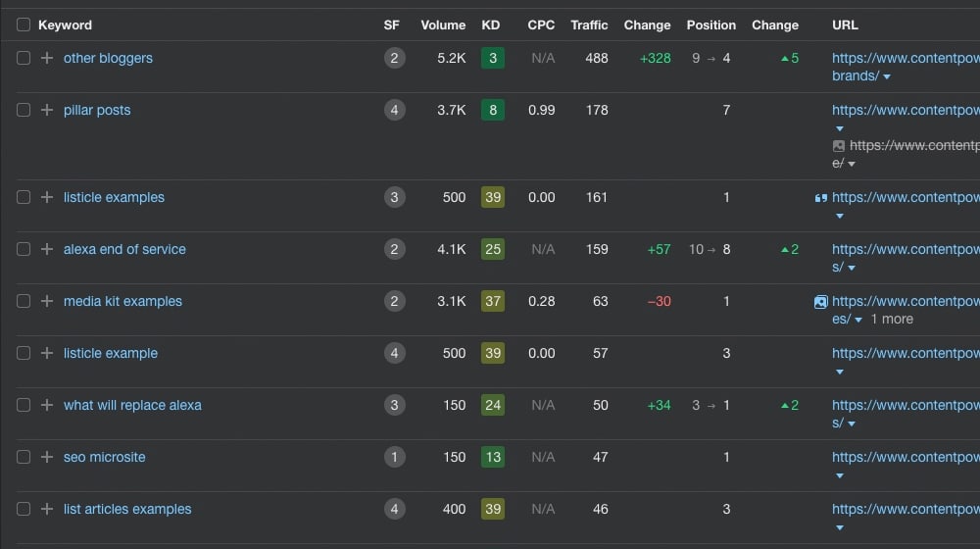Click the image pack icon for media kit examples
Image resolution: width=980 pixels, height=549 pixels.
pos(820,302)
